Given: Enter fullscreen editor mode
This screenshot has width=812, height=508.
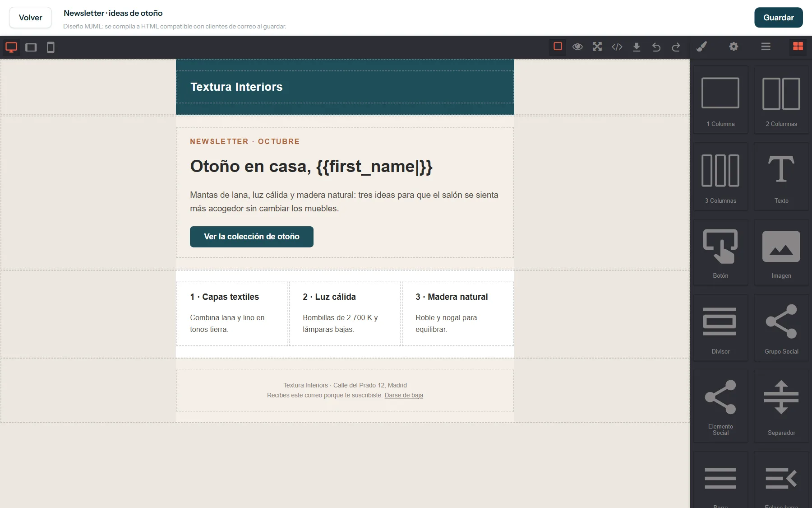Looking at the screenshot, I should pyautogui.click(x=597, y=47).
